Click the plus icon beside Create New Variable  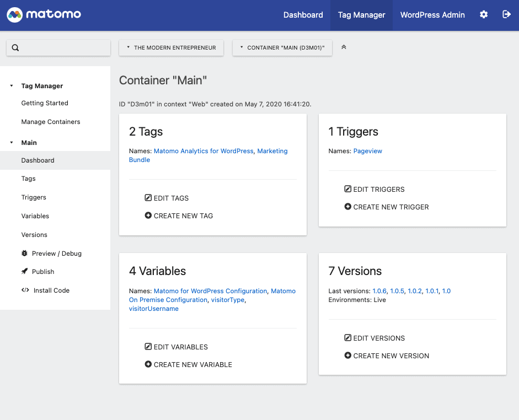pyautogui.click(x=148, y=364)
